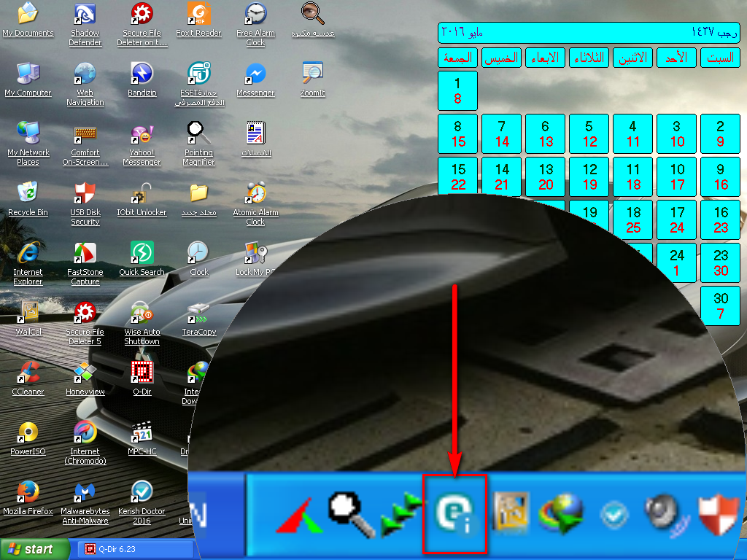Open the Web Navigation shortcut

click(85, 85)
